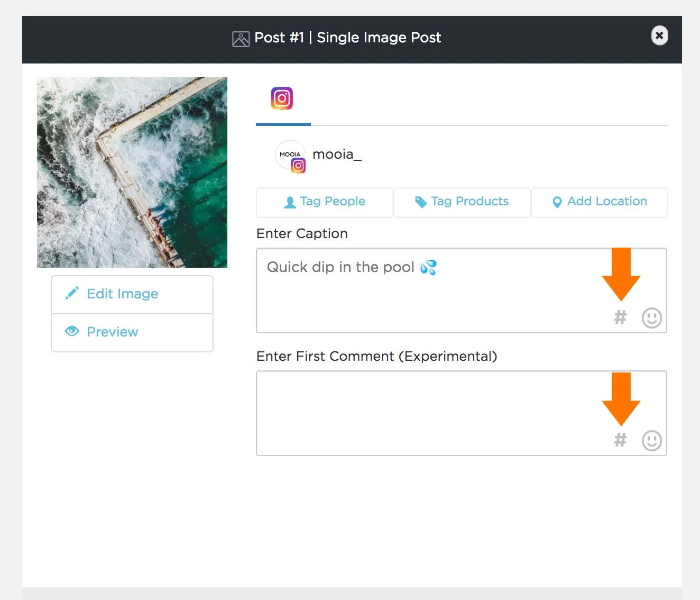The image size is (700, 600).
Task: Click the location pin icon on Add Location
Action: point(557,202)
